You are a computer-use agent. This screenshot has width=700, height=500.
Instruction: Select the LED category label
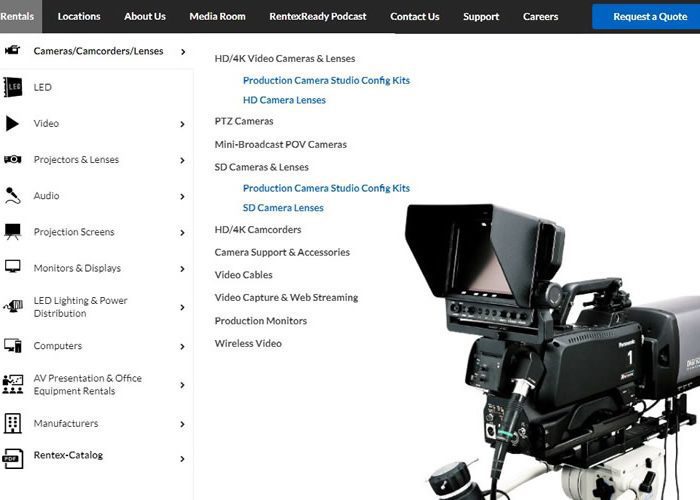[42, 87]
